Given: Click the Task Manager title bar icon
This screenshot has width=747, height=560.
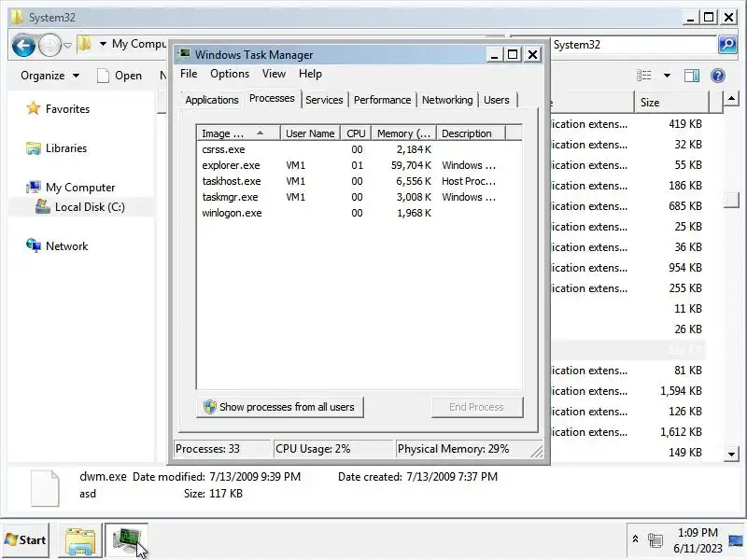Looking at the screenshot, I should [184, 54].
